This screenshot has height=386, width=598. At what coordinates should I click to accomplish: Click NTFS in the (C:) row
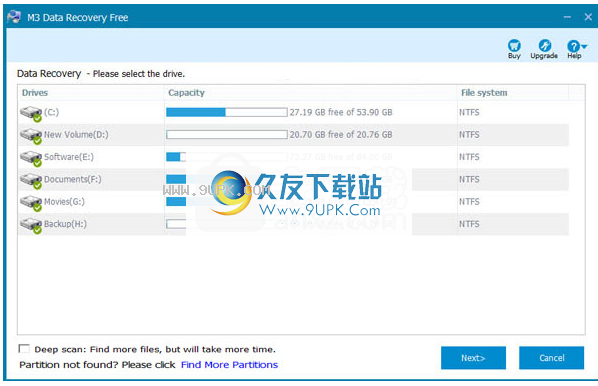pyautogui.click(x=469, y=112)
